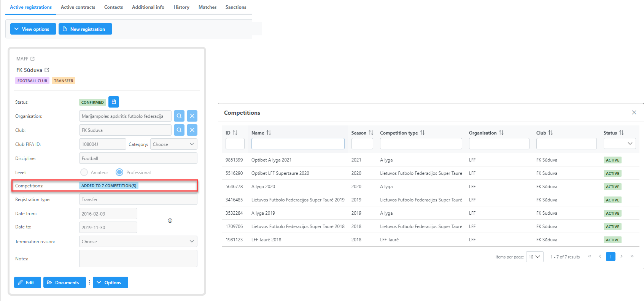Expand the Category dropdown
The image size is (644, 301).
pyautogui.click(x=173, y=144)
